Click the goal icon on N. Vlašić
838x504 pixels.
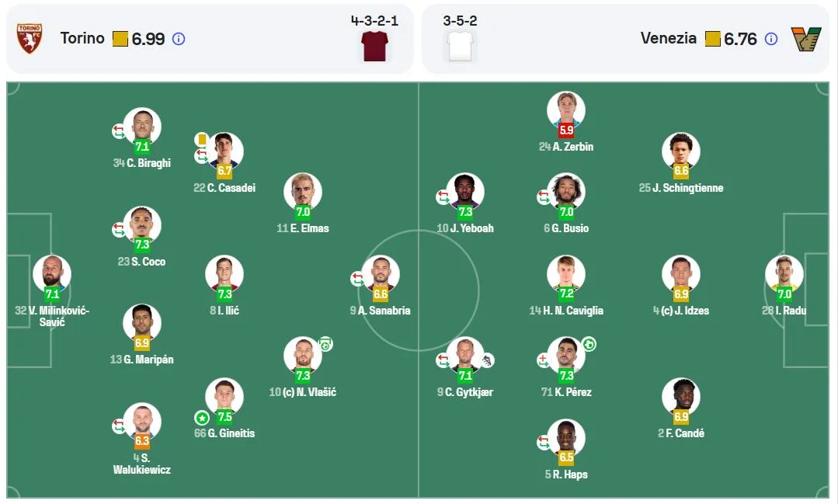point(325,344)
